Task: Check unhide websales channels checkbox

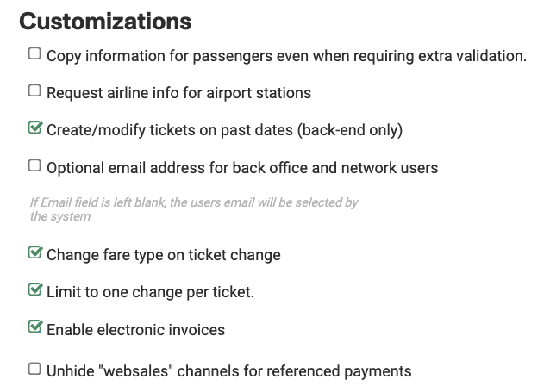Action: tap(34, 369)
